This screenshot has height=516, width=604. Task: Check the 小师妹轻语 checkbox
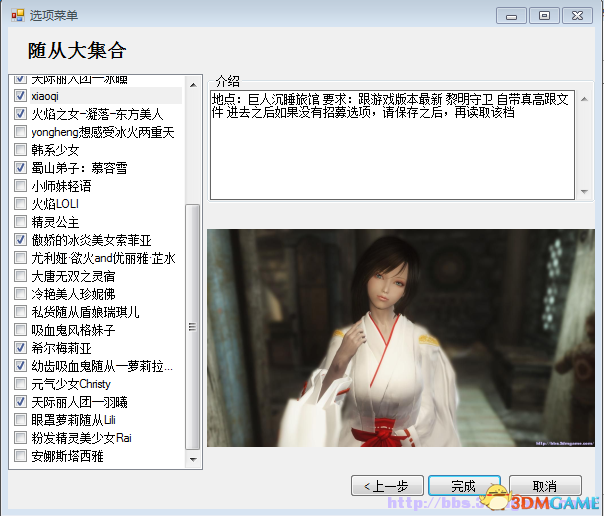[20, 186]
